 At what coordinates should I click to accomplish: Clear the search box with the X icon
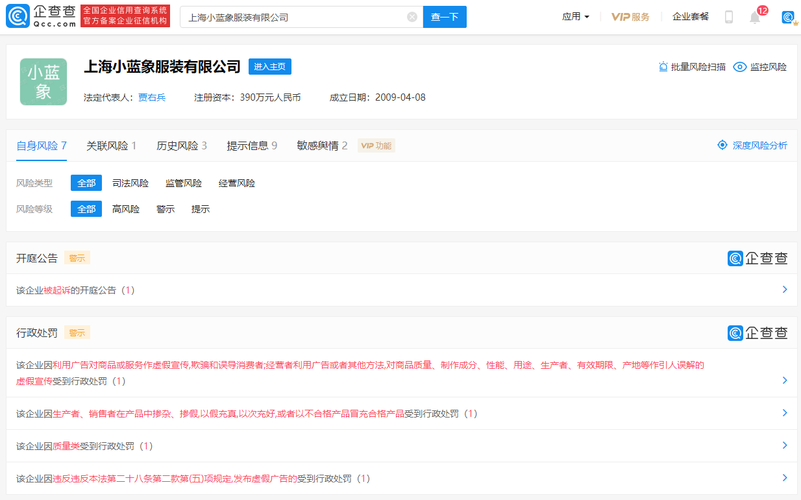coord(412,17)
